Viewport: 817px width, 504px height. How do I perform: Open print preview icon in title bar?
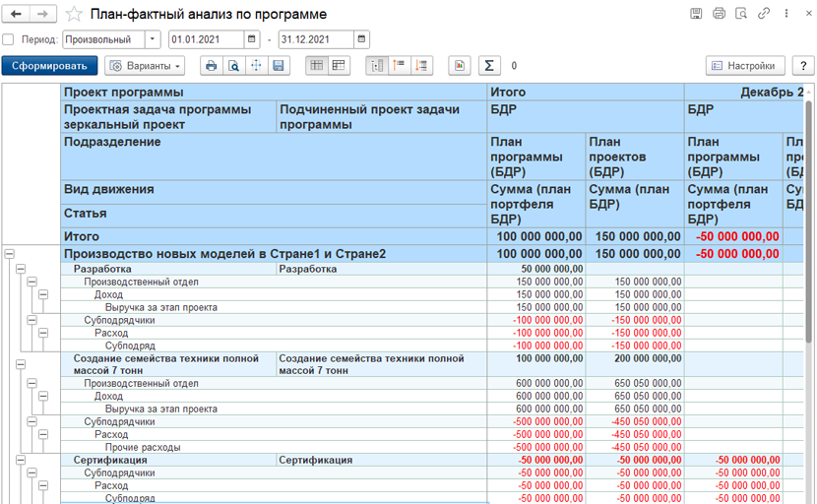[x=741, y=14]
